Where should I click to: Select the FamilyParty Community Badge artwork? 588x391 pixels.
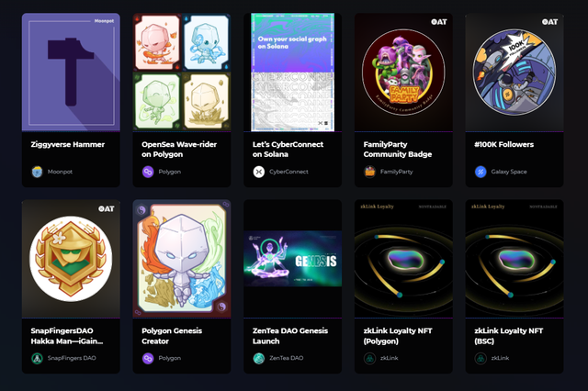coord(403,73)
